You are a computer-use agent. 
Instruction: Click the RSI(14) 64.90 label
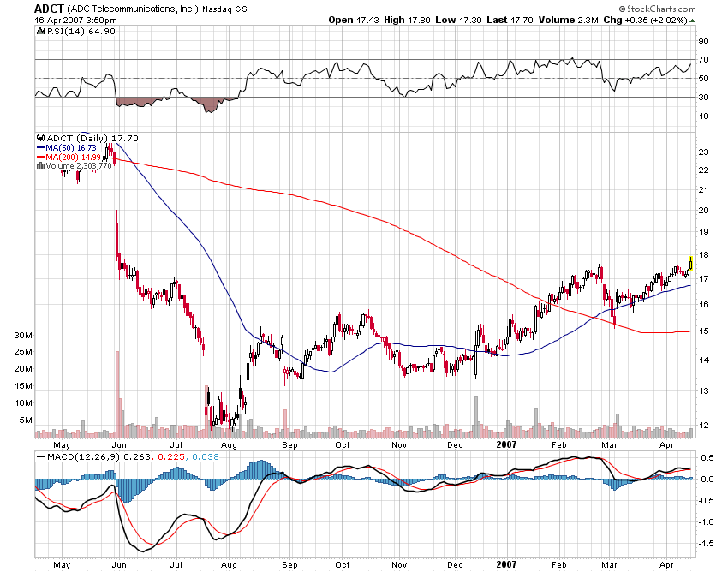click(x=81, y=31)
